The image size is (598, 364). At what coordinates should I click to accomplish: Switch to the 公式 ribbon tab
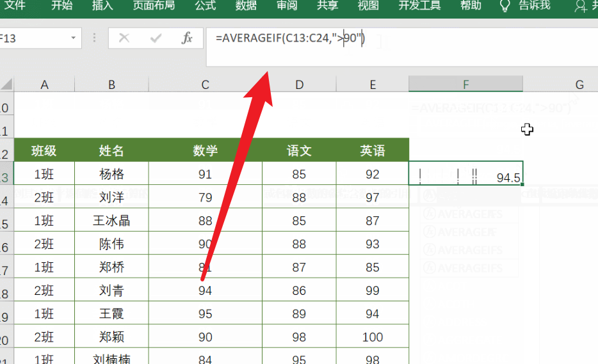[205, 5]
